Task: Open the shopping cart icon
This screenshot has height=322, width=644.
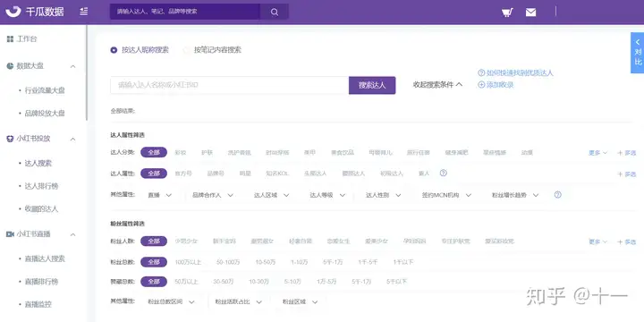Action: [x=507, y=13]
